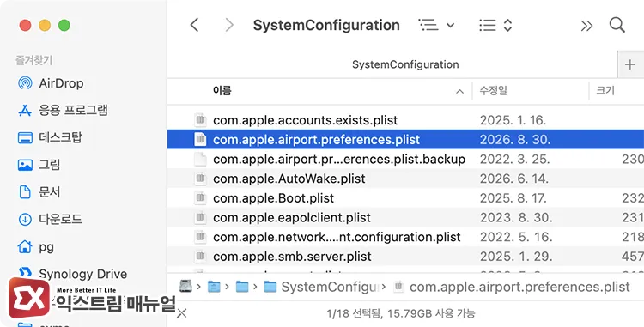Go forward with the right chevron
The width and height of the screenshot is (644, 327).
(229, 25)
